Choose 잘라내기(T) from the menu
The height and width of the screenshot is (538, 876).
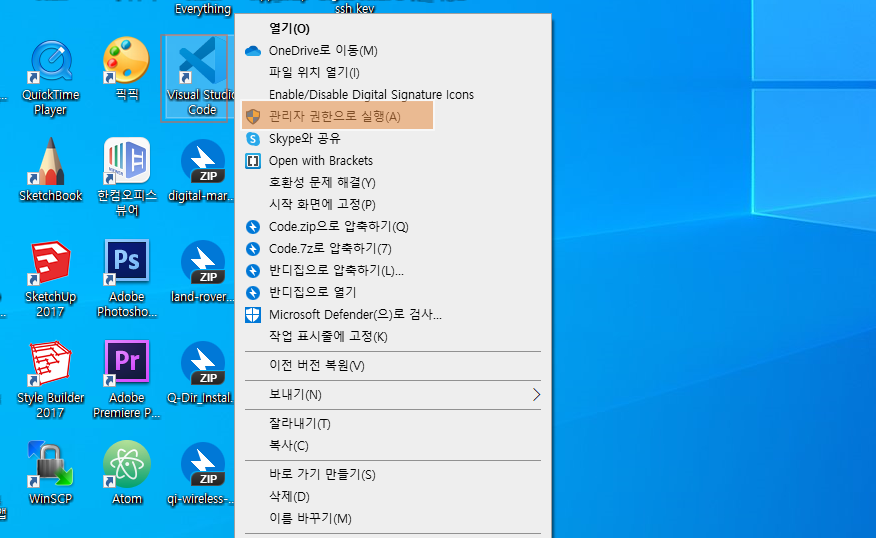click(x=393, y=423)
